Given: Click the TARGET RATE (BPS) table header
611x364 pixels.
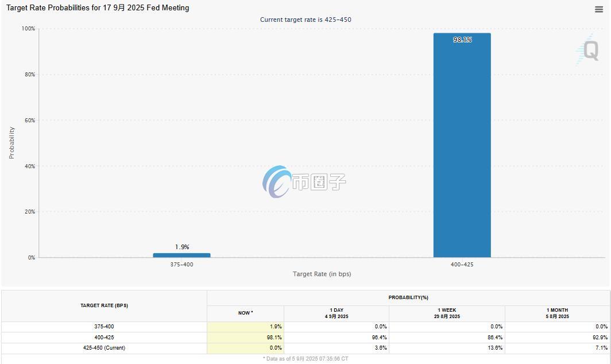Looking at the screenshot, I should (104, 305).
